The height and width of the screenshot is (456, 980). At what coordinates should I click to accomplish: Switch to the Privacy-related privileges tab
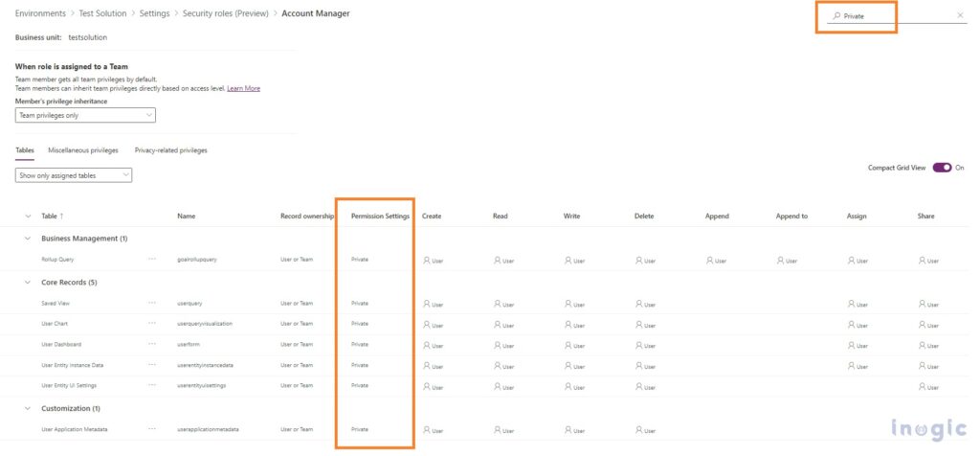click(170, 150)
